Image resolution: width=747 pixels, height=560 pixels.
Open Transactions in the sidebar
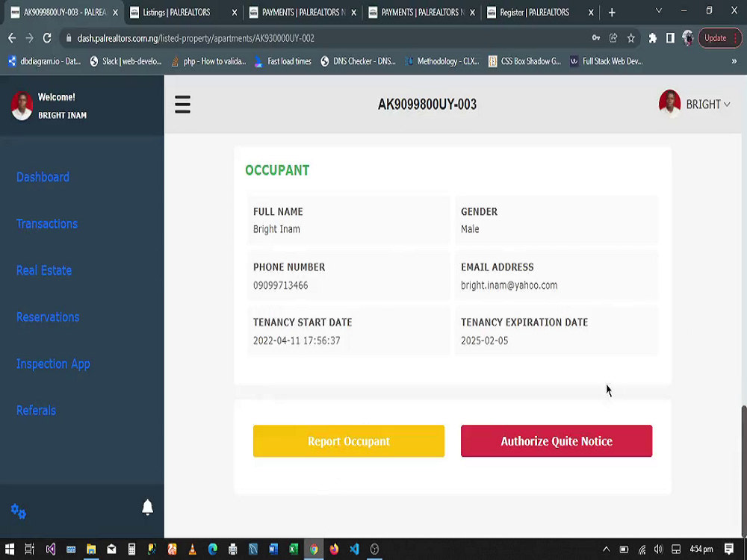[46, 224]
